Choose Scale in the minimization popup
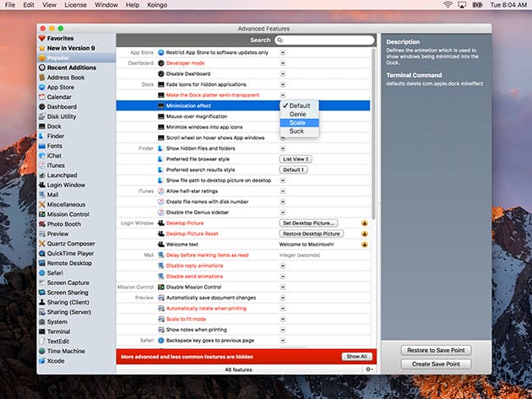Screen dimensions: 532x399 point(297,122)
